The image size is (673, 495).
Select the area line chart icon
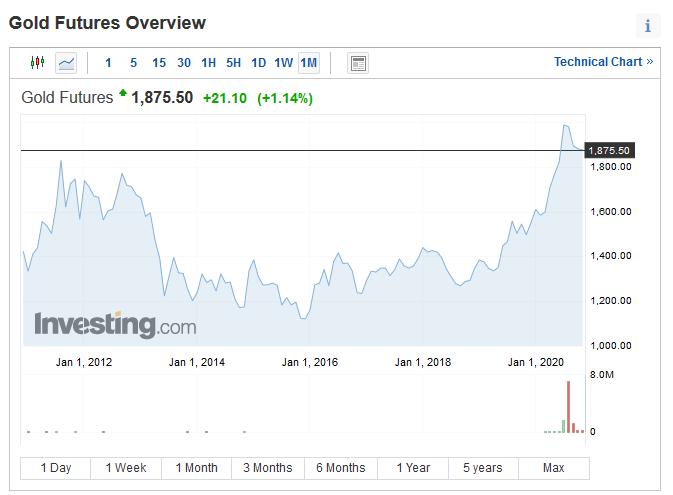point(66,63)
